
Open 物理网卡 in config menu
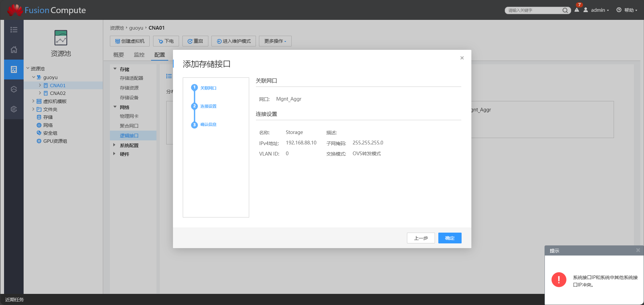(129, 116)
